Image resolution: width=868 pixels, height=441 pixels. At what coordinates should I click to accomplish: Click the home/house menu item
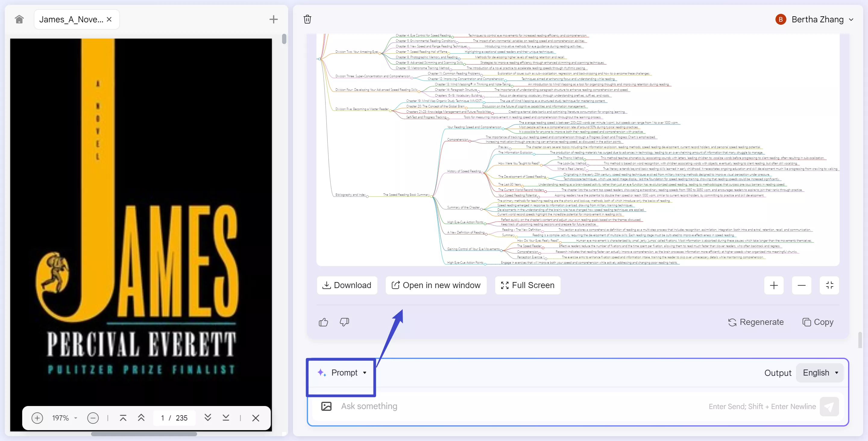click(18, 19)
